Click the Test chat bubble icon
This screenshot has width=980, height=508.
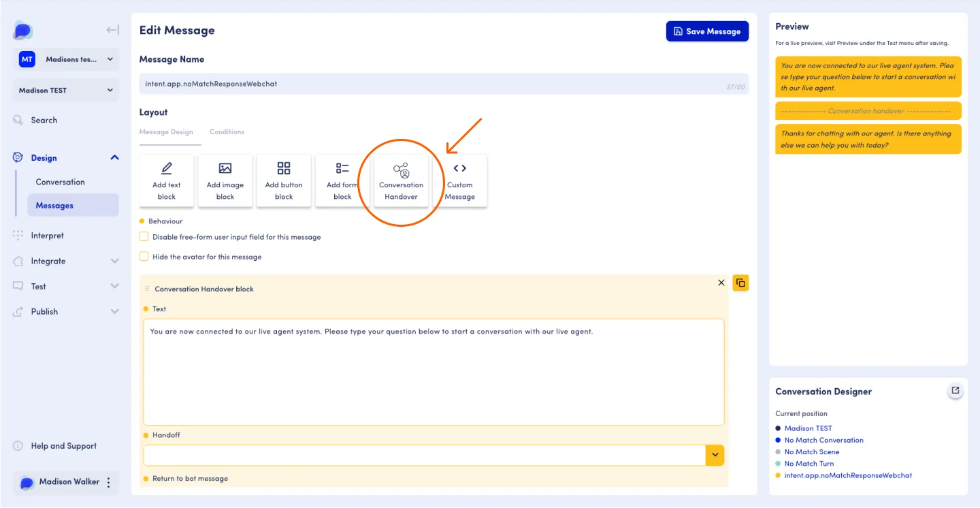click(18, 286)
